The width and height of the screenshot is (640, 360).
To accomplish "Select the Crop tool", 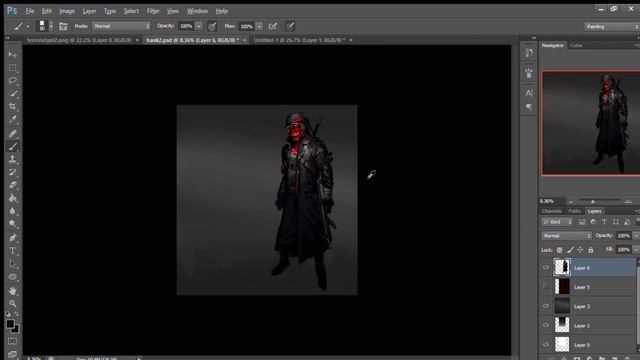I will tap(13, 107).
